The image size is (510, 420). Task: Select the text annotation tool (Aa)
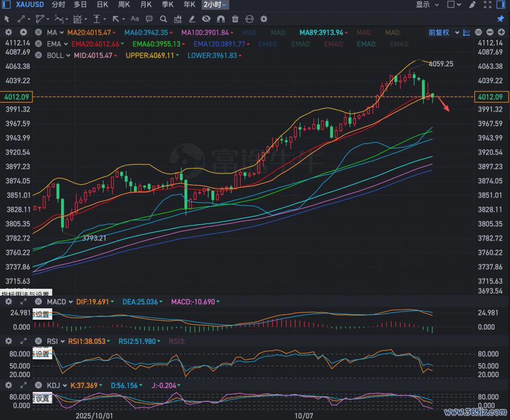pyautogui.click(x=135, y=19)
